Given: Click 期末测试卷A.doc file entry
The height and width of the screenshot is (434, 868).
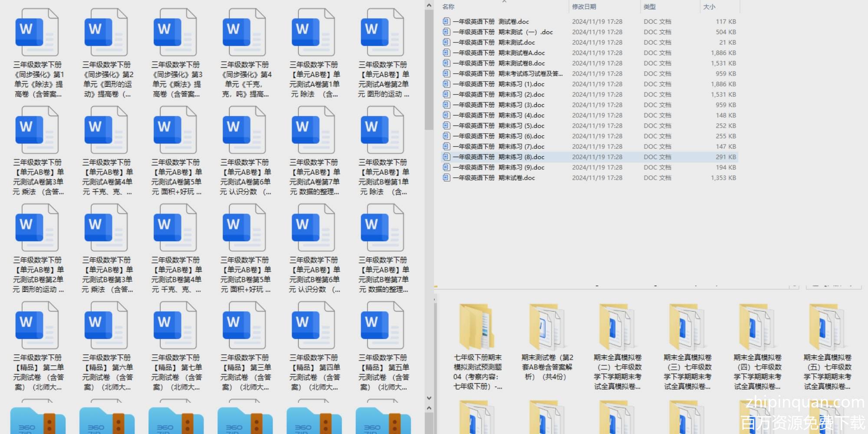Looking at the screenshot, I should pyautogui.click(x=498, y=53).
